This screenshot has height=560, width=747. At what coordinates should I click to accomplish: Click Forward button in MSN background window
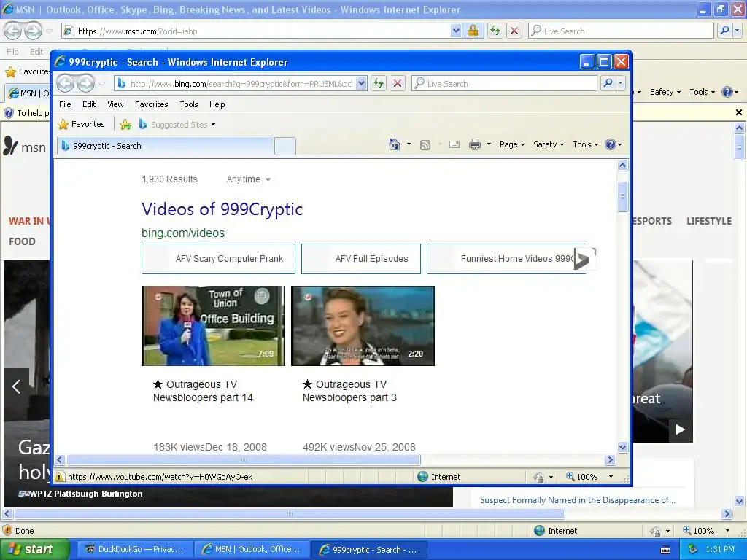pyautogui.click(x=33, y=31)
